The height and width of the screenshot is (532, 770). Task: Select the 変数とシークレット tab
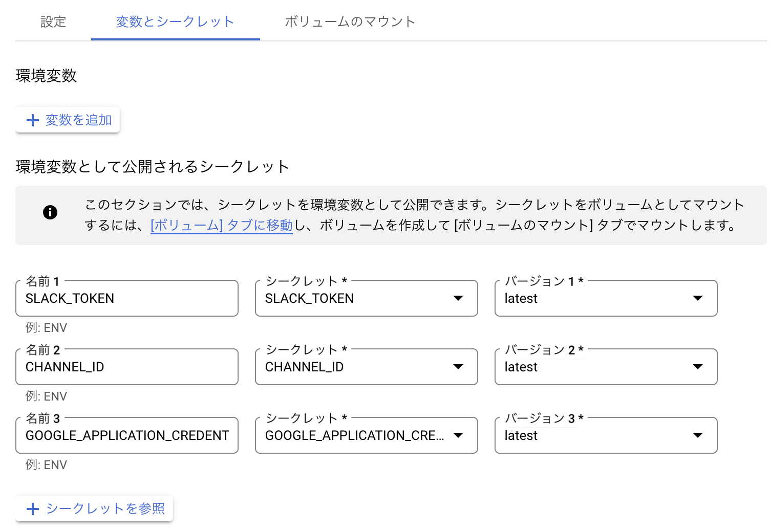coord(175,22)
